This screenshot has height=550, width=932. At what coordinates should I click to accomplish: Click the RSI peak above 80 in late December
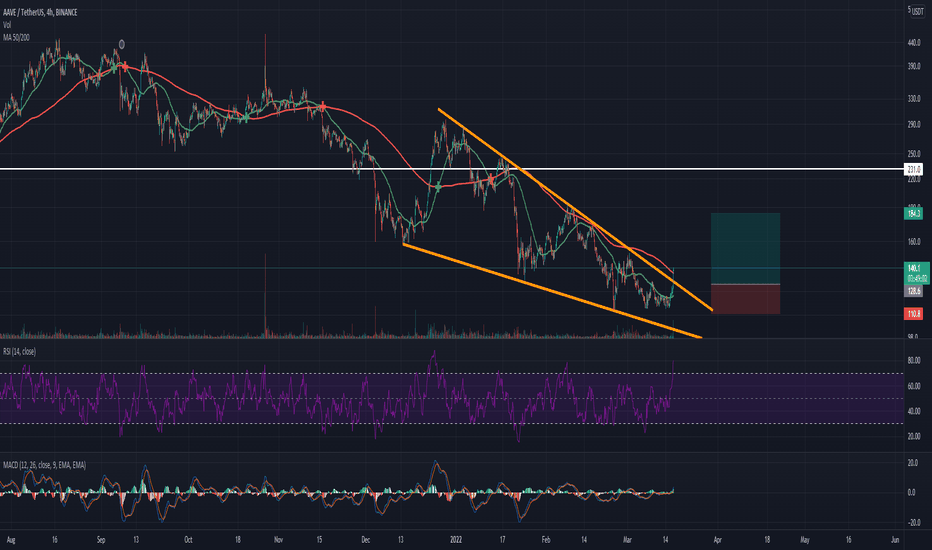point(434,354)
